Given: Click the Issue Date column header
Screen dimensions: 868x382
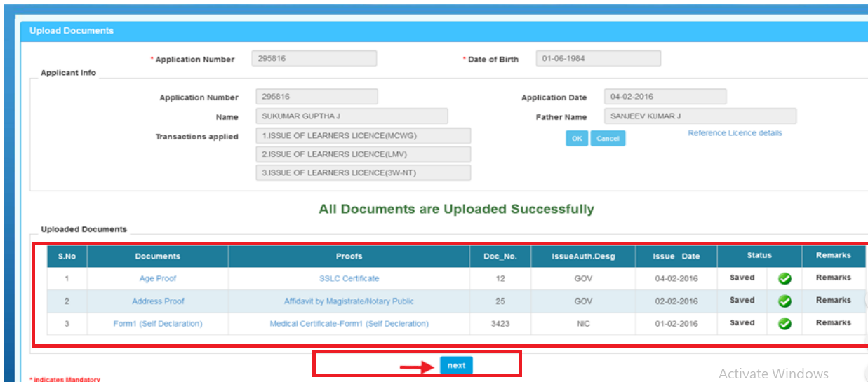Looking at the screenshot, I should pyautogui.click(x=676, y=257).
